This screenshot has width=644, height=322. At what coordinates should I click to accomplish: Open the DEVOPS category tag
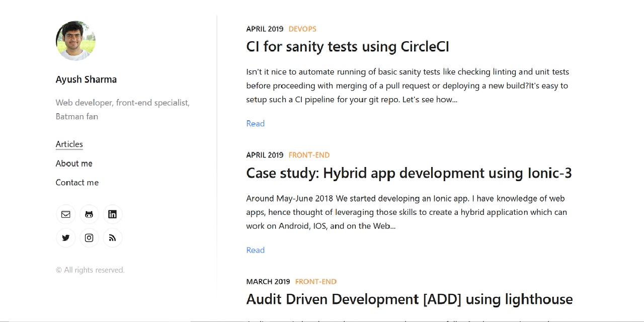302,29
